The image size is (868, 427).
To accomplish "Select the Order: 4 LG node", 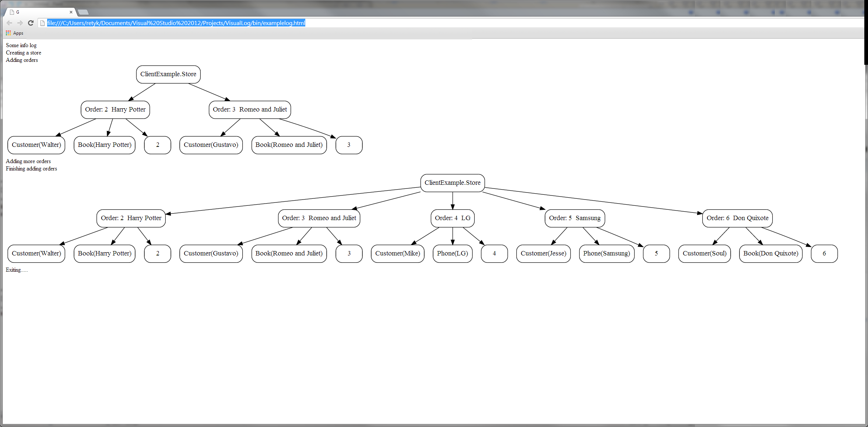I will tap(452, 218).
